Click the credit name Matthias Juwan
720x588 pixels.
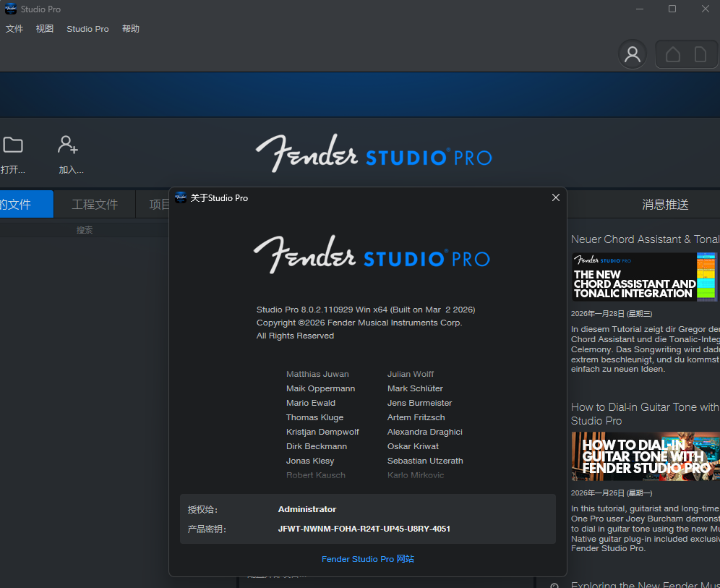[317, 374]
